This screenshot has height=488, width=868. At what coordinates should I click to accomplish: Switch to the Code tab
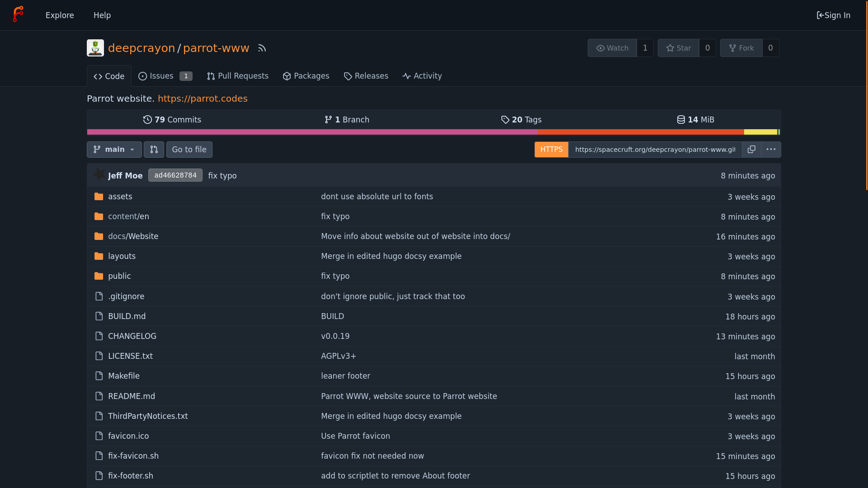tap(109, 76)
